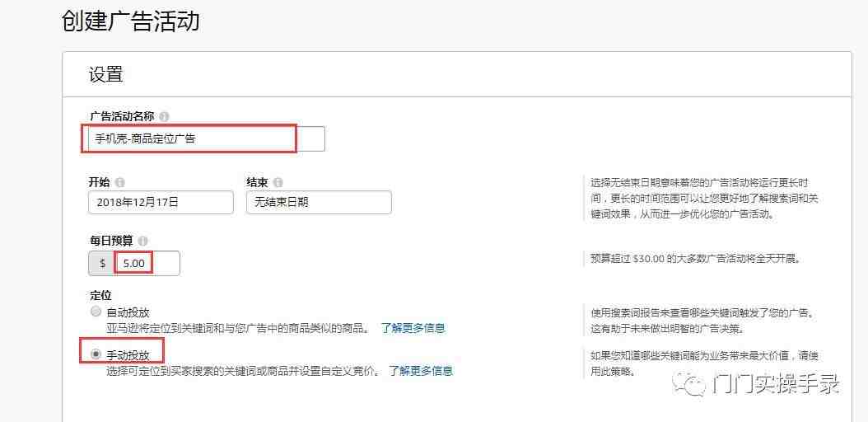Click info icon beside 广告活动名称
Image resolution: width=868 pixels, height=422 pixels.
tap(165, 117)
